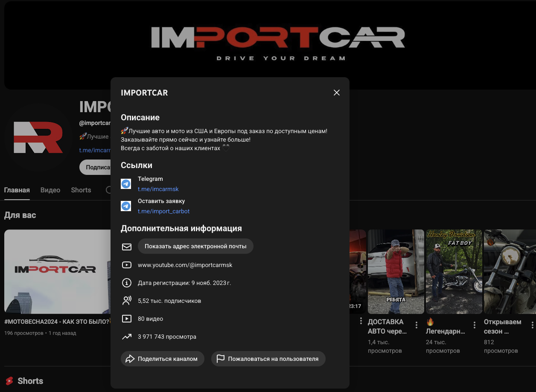Open the t.me/import_carbot link
Viewport: 536px width, 392px height.
point(163,211)
